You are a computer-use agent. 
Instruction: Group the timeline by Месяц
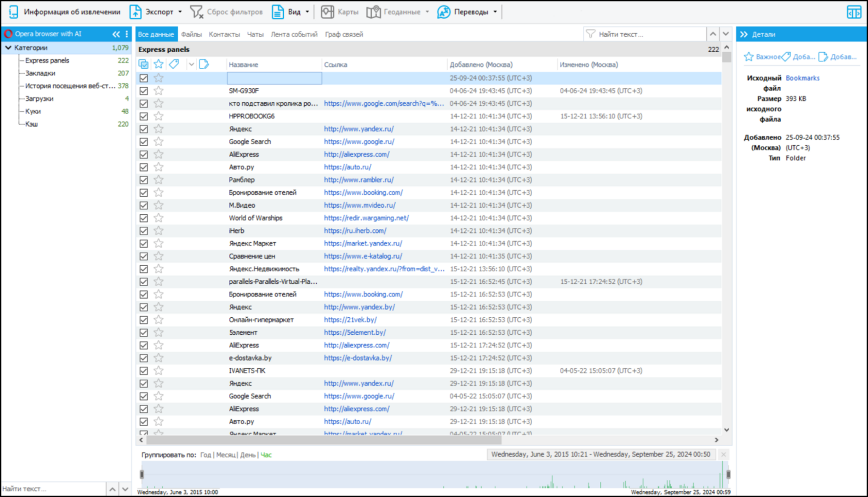(x=226, y=455)
